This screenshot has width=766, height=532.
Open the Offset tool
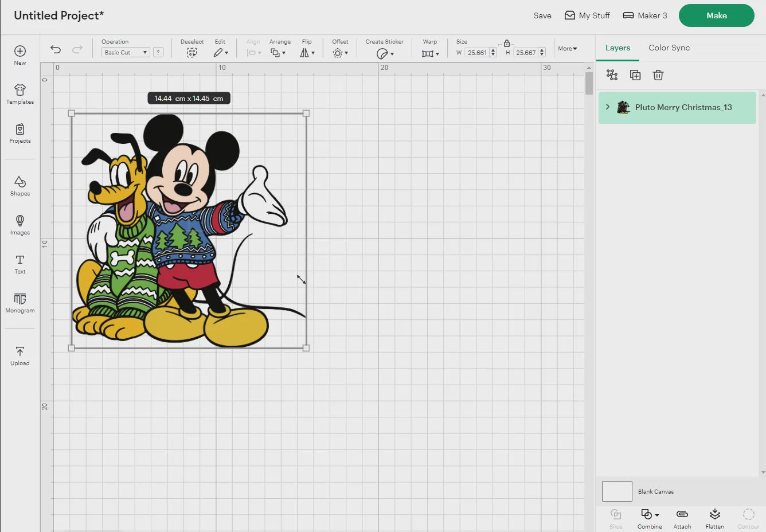[x=340, y=53]
